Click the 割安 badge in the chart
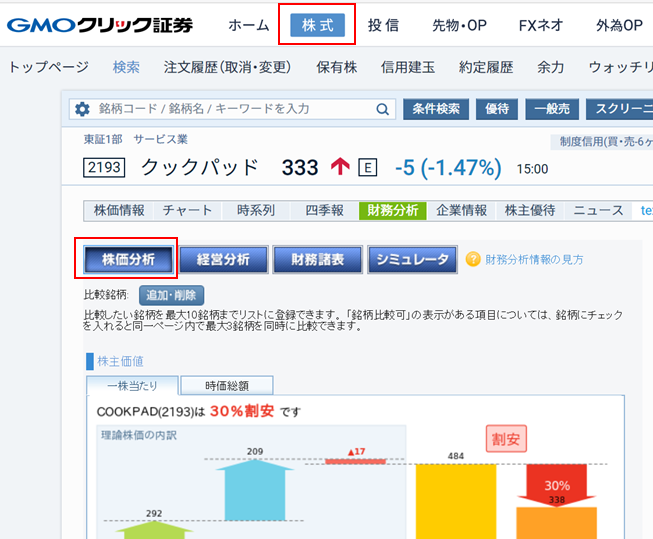The image size is (653, 539). [506, 439]
